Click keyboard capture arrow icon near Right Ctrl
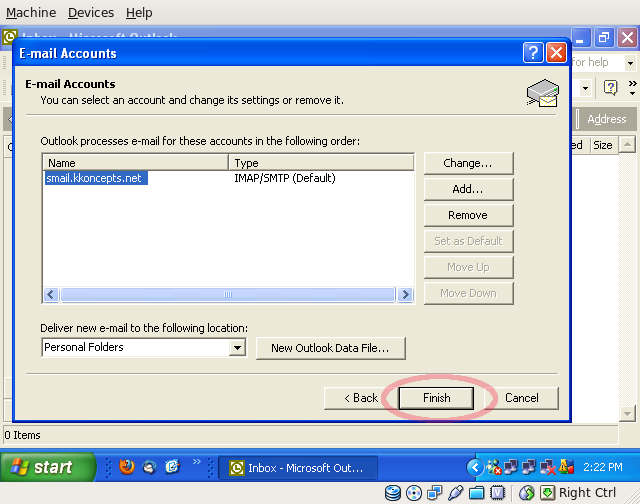Image resolution: width=640 pixels, height=504 pixels. tap(548, 493)
